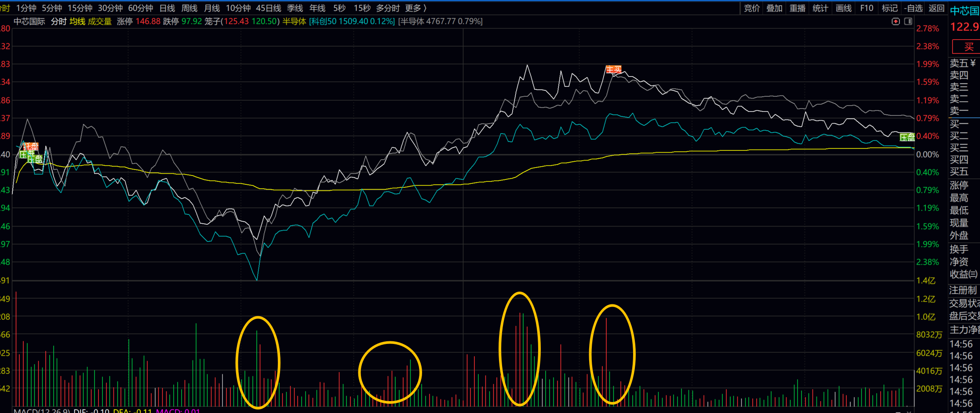Click 返回 to go back

pos(936,8)
